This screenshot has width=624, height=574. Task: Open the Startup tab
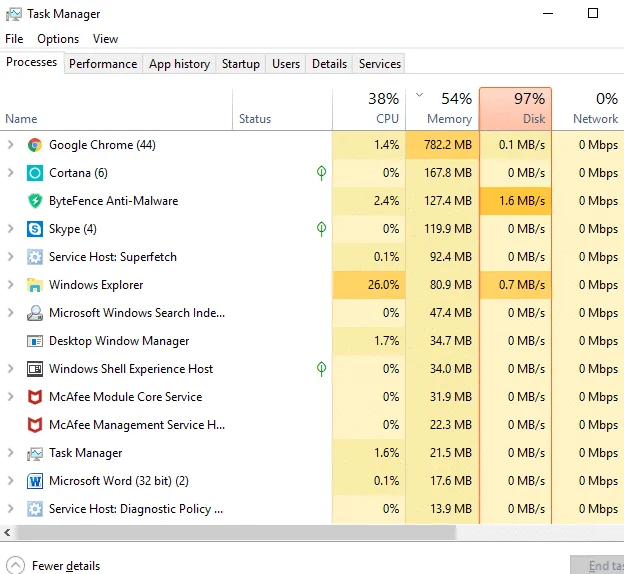coord(241,64)
